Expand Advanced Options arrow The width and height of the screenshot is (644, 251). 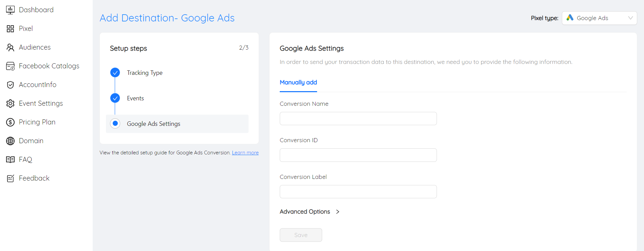(337, 212)
